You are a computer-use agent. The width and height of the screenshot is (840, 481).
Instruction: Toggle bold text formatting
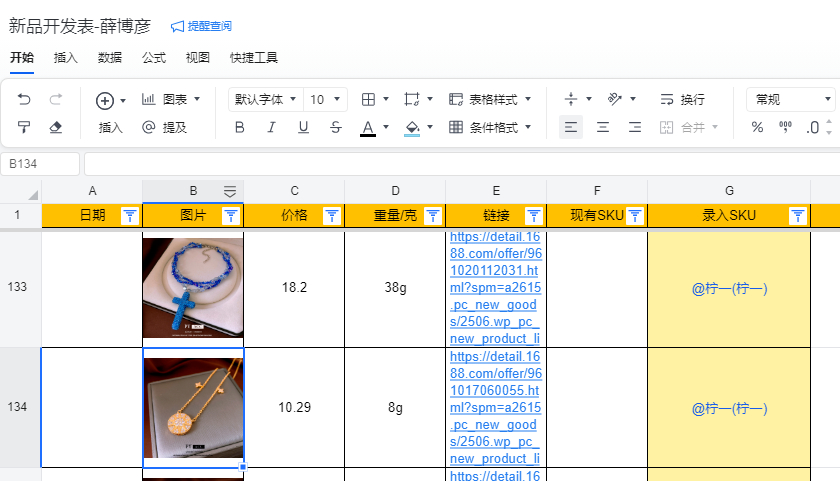[x=239, y=127]
